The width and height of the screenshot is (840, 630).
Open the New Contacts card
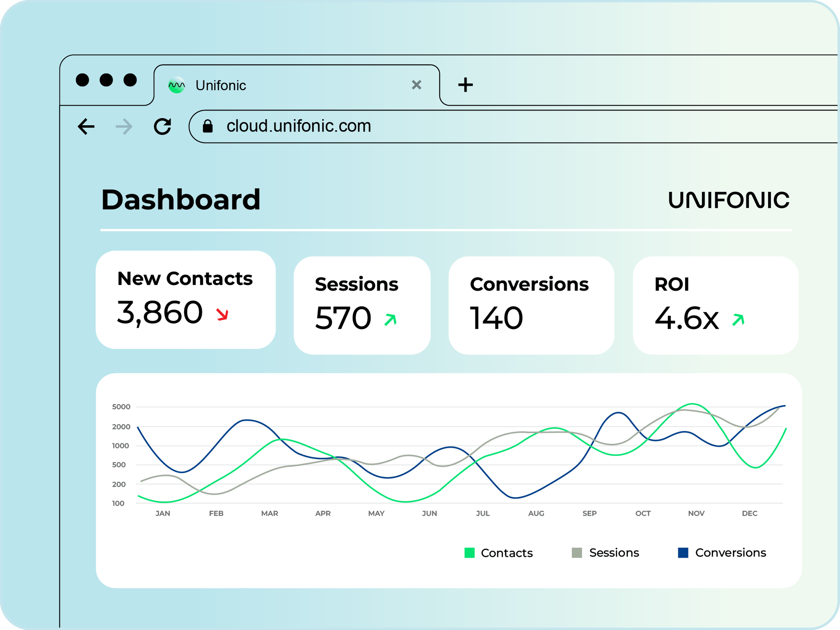pos(186,300)
